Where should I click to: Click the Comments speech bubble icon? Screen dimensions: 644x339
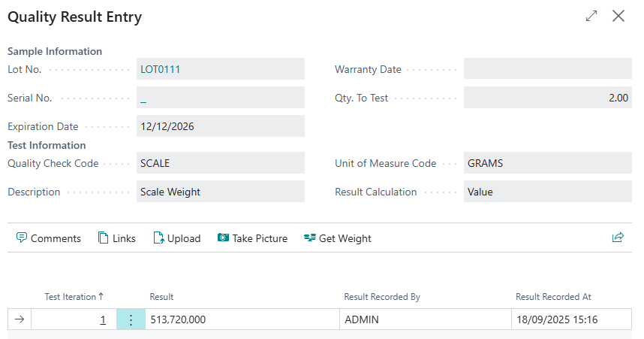21,238
